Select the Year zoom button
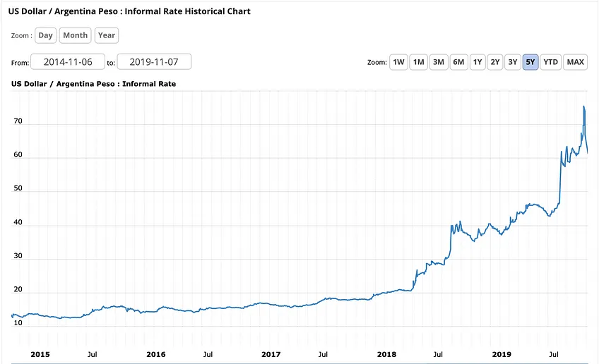This screenshot has height=364, width=599. click(107, 35)
